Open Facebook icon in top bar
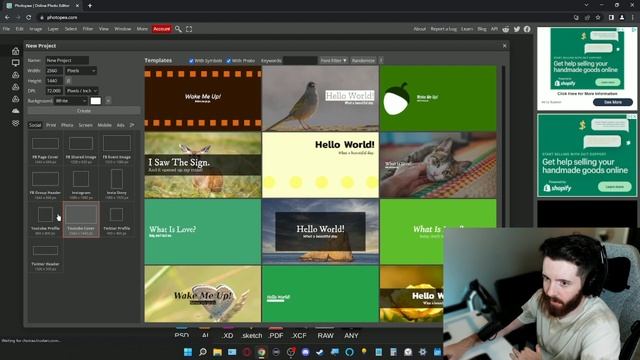This screenshot has width=640, height=360. coord(527,29)
